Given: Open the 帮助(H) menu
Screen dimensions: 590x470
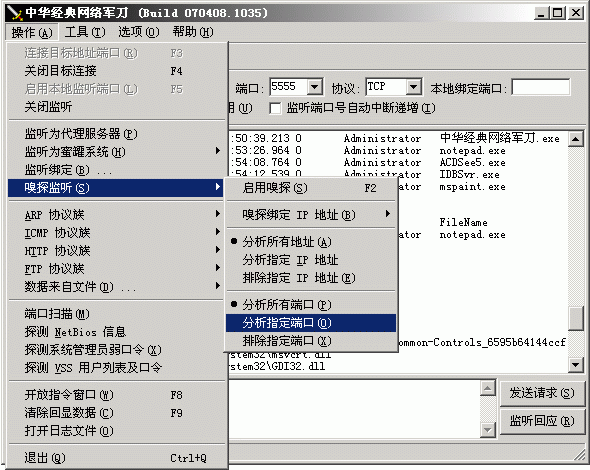Looking at the screenshot, I should (x=193, y=32).
